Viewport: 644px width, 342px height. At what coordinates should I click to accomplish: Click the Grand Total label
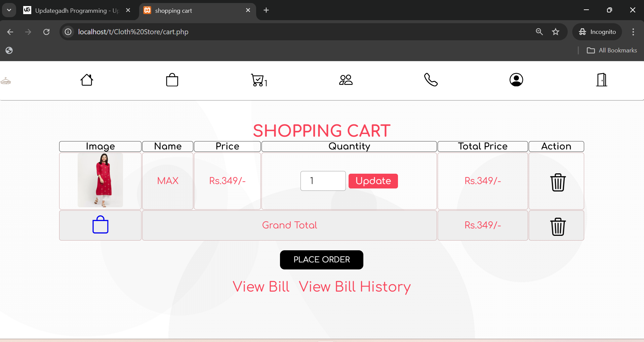(x=289, y=225)
